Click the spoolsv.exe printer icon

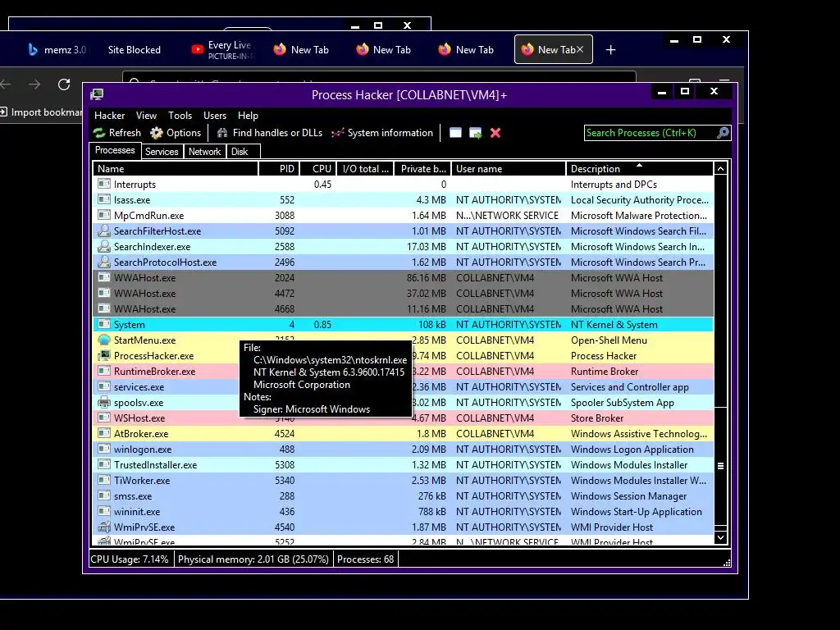coord(104,402)
